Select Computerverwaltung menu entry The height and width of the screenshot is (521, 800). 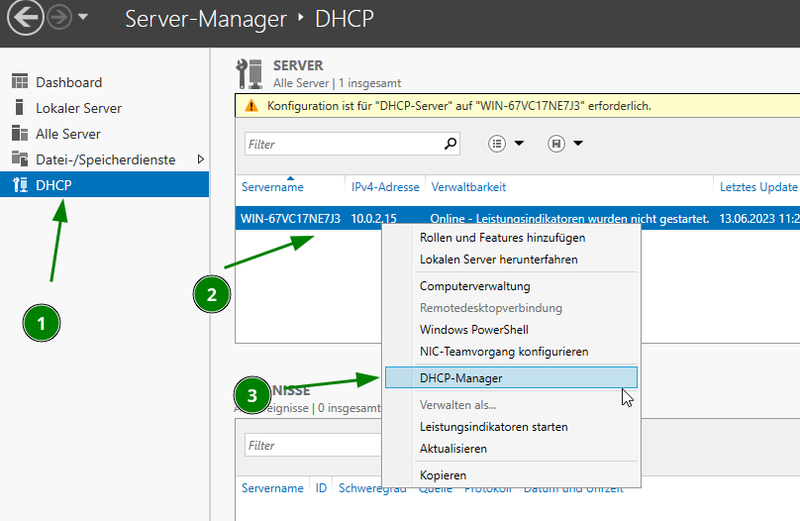point(475,286)
